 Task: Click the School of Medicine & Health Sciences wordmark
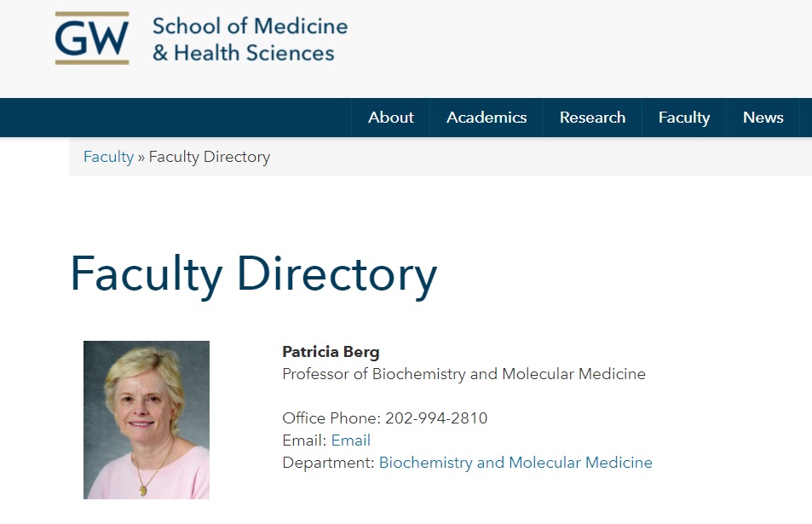250,37
